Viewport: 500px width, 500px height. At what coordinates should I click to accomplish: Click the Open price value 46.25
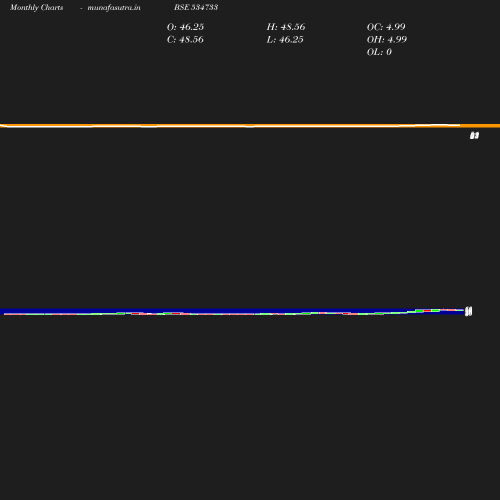click(x=192, y=27)
